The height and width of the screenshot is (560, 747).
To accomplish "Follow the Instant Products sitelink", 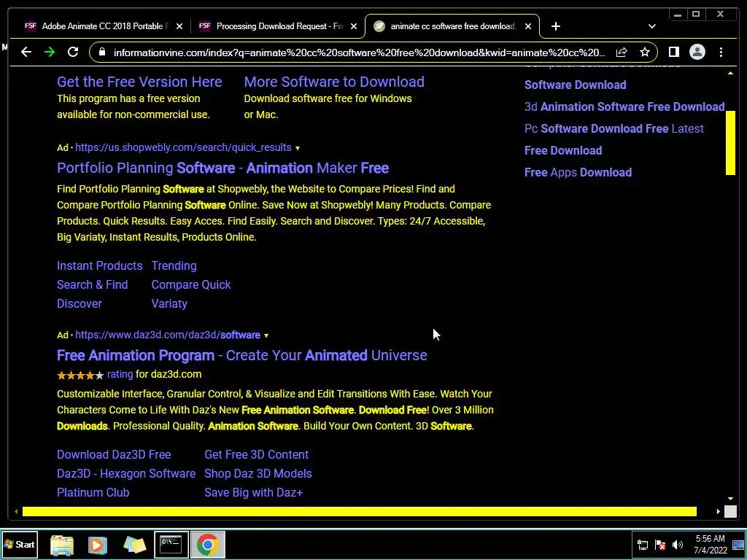I will (x=99, y=265).
